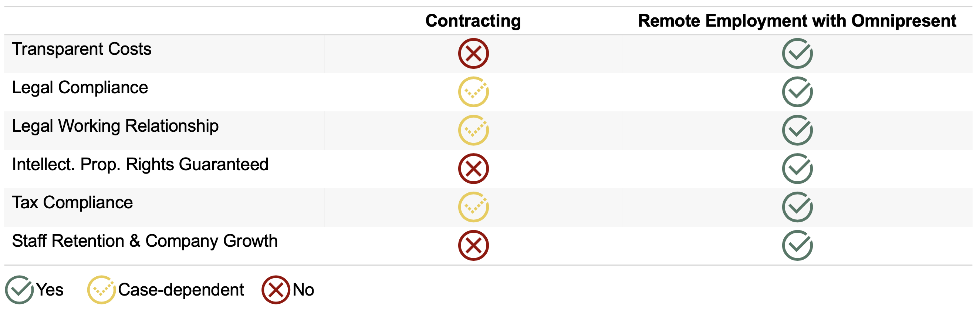
Task: Click the green check for Intellect. Prop. Rights Guaranteed
Action: click(x=797, y=169)
